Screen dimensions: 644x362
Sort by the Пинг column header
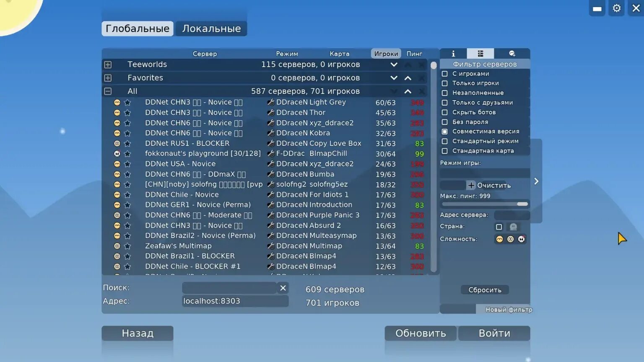click(x=414, y=54)
